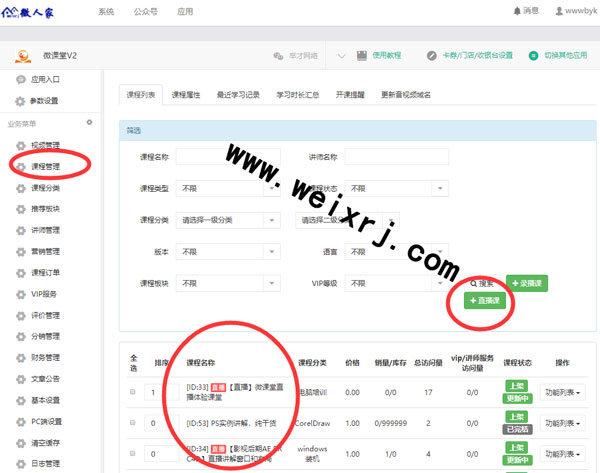Click the small gear beside 业务菜单
This screenshot has height=473, width=600.
point(89,122)
